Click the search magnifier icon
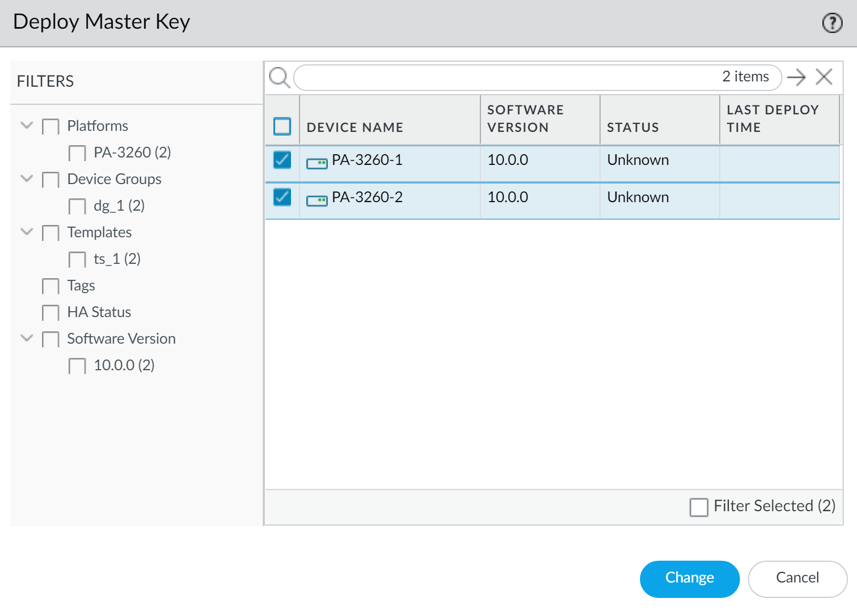 click(x=279, y=77)
